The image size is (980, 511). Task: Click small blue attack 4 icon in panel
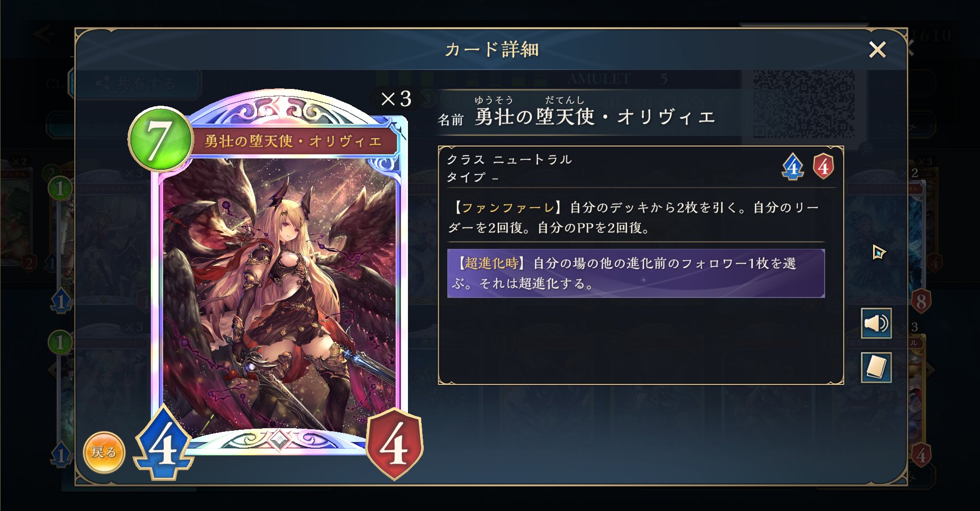pos(792,167)
